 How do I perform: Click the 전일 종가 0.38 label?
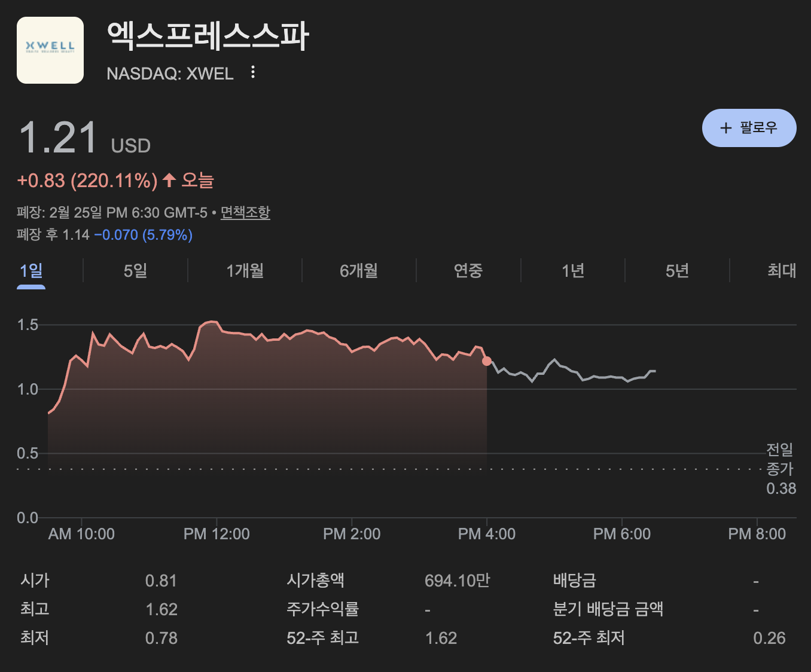[x=781, y=469]
